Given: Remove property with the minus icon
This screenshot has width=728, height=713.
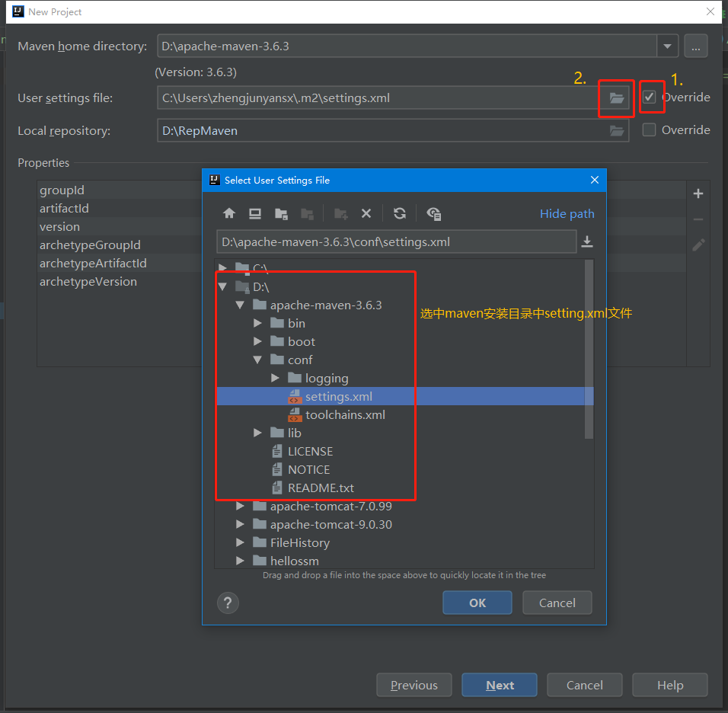Looking at the screenshot, I should coord(698,219).
